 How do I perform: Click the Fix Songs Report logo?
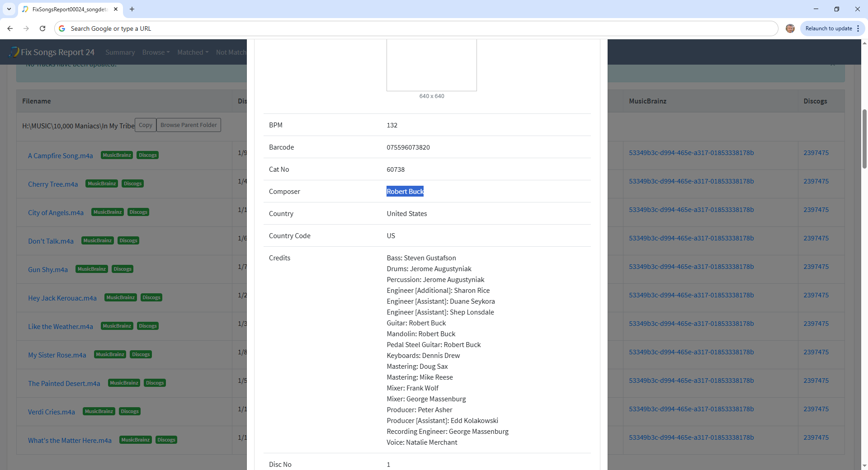pos(52,52)
